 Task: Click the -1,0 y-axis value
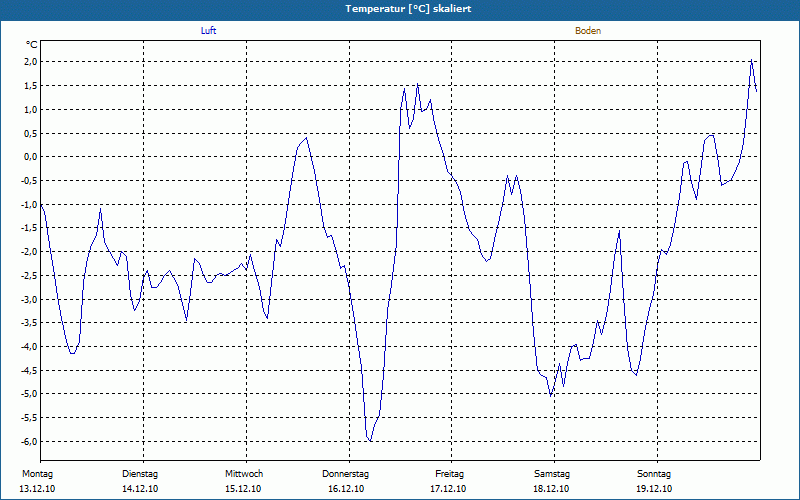30,205
